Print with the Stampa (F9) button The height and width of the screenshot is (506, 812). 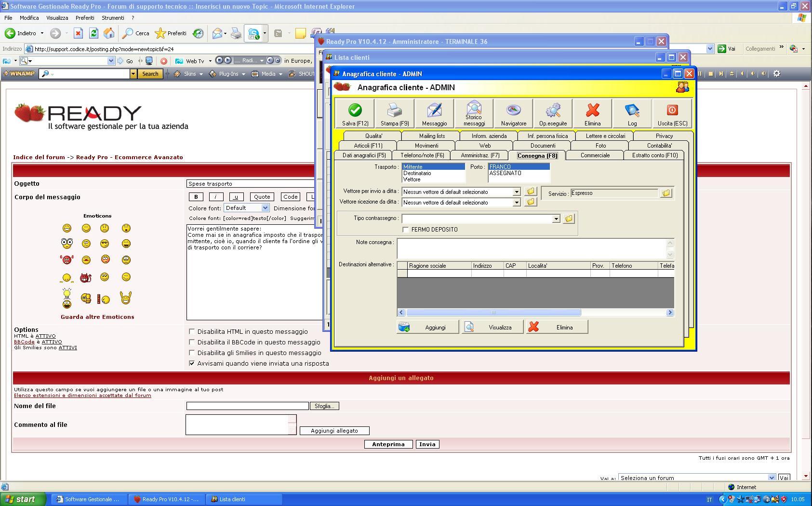pyautogui.click(x=395, y=114)
